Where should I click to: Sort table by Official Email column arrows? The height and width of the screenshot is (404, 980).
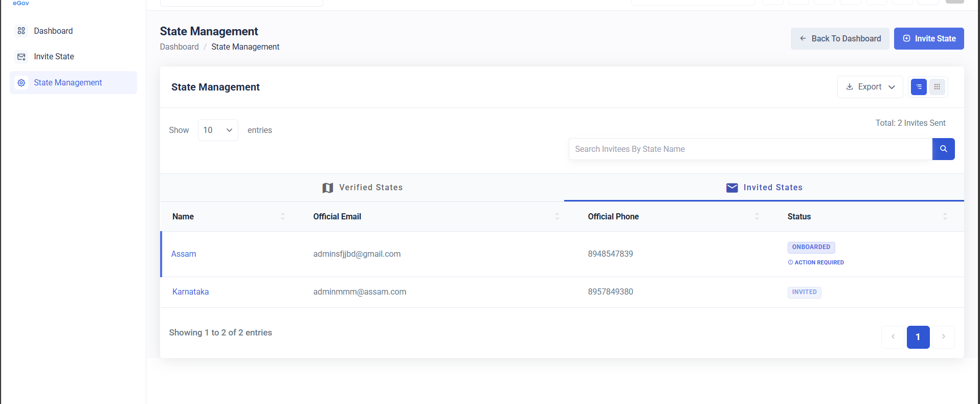pyautogui.click(x=557, y=216)
